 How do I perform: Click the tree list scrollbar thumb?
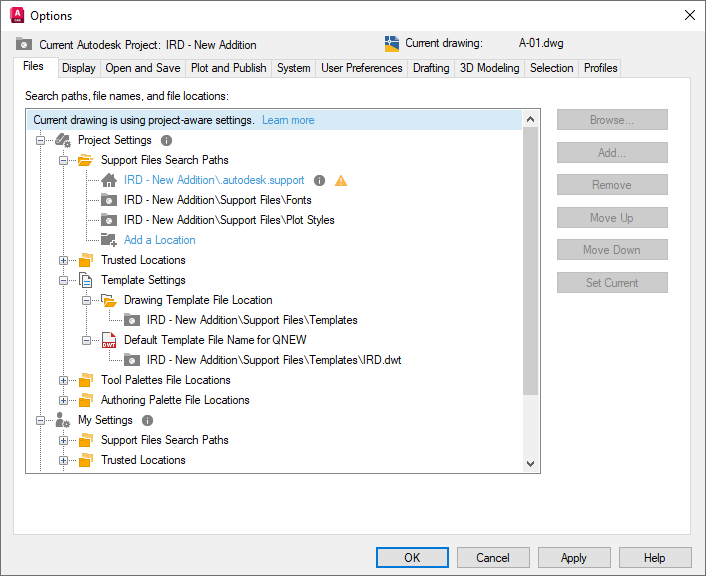(x=530, y=261)
